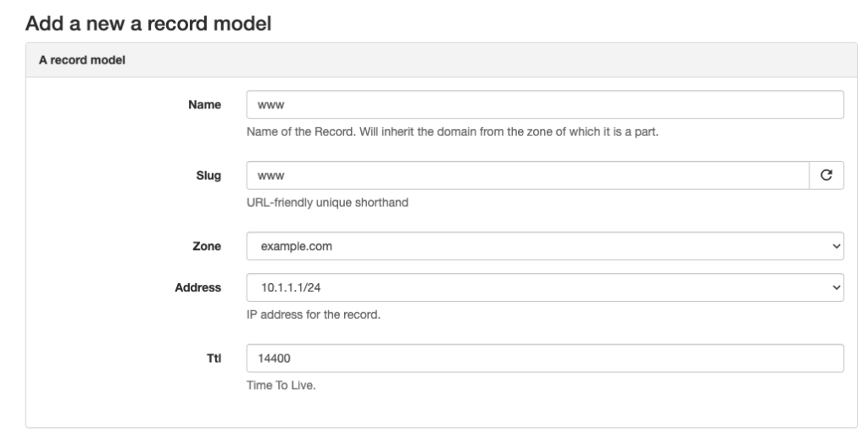Open the Address dropdown showing 10.1.1.1/24

[545, 287]
